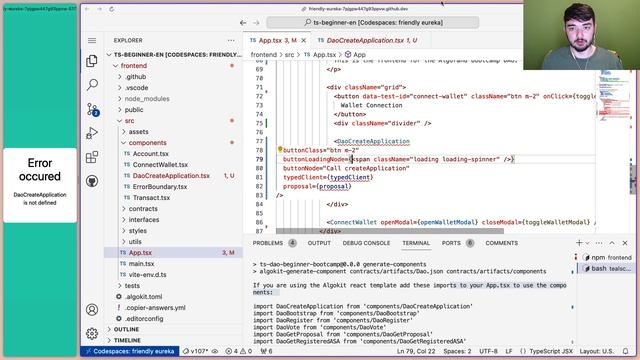This screenshot has height=360, width=640.
Task: Open Account.tsx in the explorer
Action: pyautogui.click(x=150, y=154)
